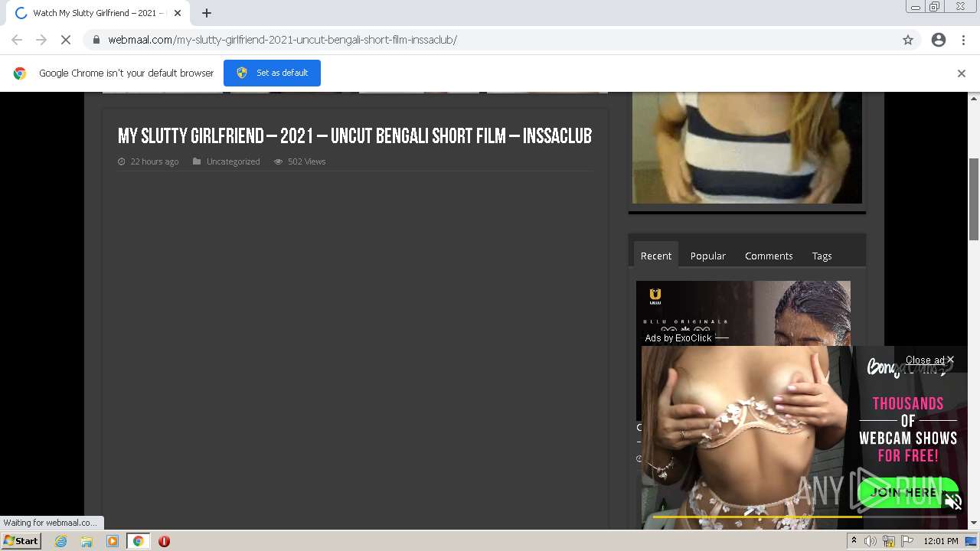The height and width of the screenshot is (551, 980).
Task: Click the browser back arrow
Action: tap(17, 40)
